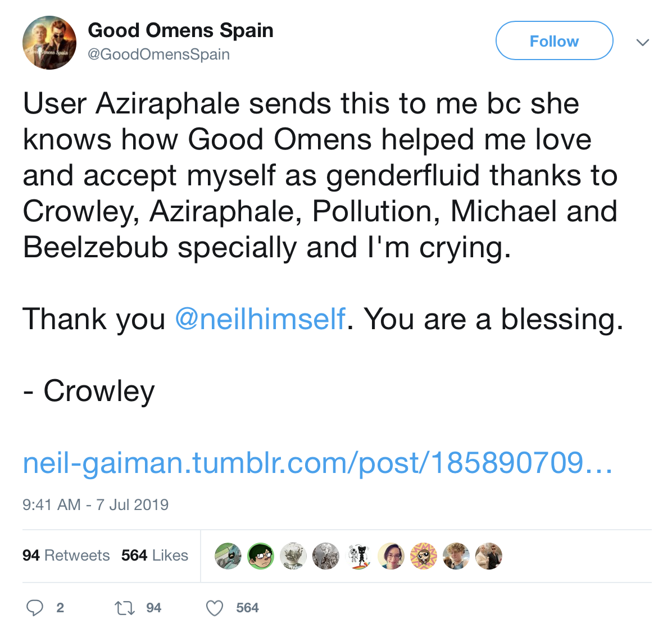Screen dimensions: 672x628
Task: Click the leftmost liker avatar with green artwork
Action: pyautogui.click(x=228, y=556)
